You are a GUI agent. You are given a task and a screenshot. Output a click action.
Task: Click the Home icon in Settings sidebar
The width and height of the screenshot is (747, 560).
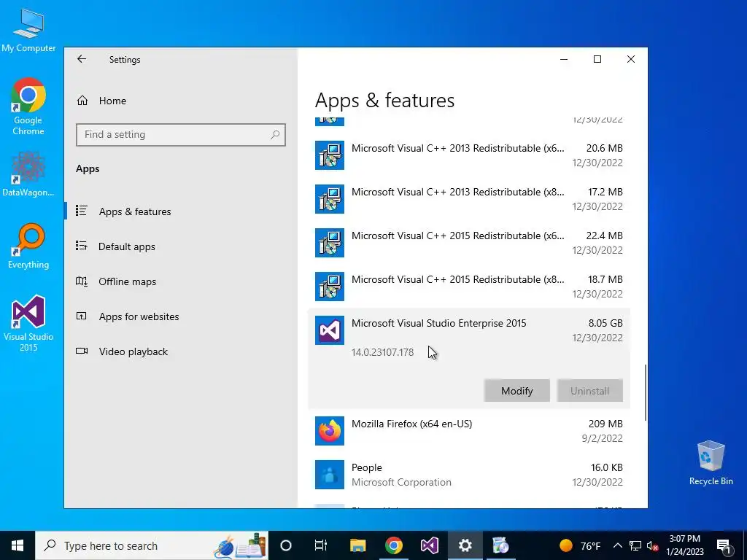point(82,101)
